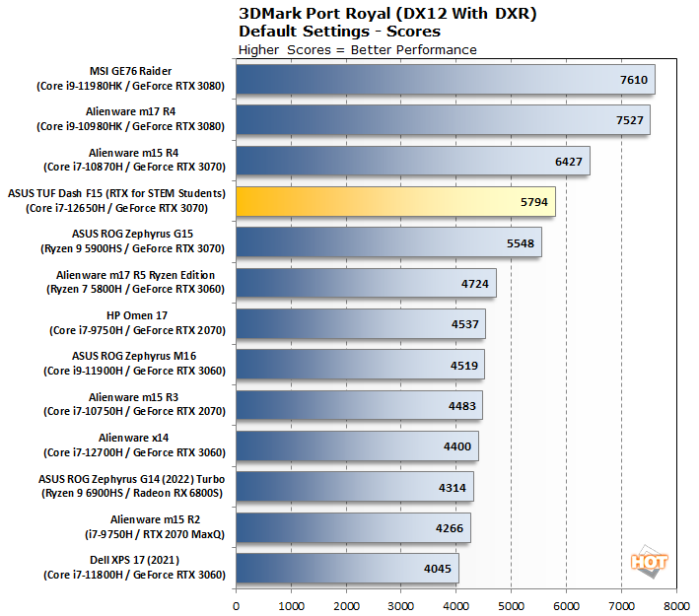This screenshot has width=699, height=616.
Task: Click the MSI GE76 Raider bar
Action: [446, 79]
